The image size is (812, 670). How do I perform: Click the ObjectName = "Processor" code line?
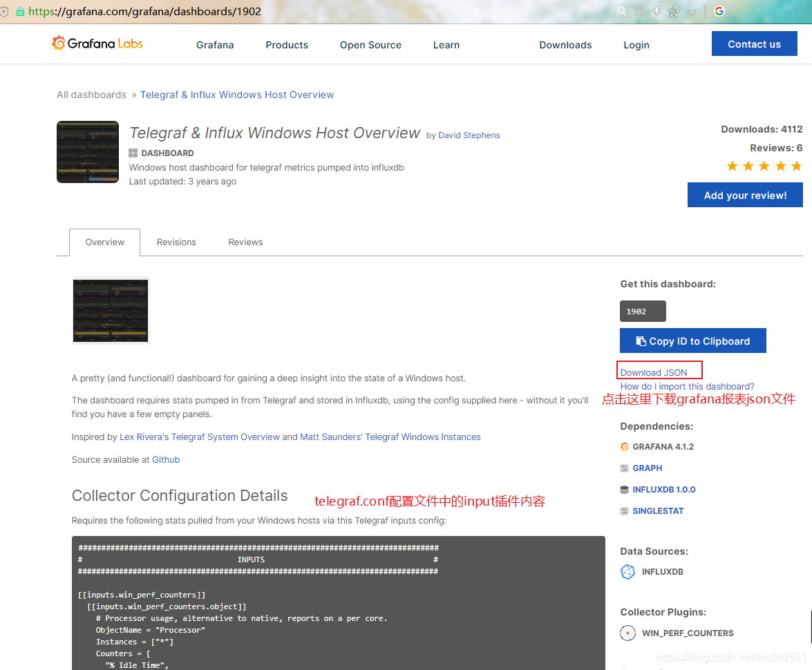click(x=151, y=630)
